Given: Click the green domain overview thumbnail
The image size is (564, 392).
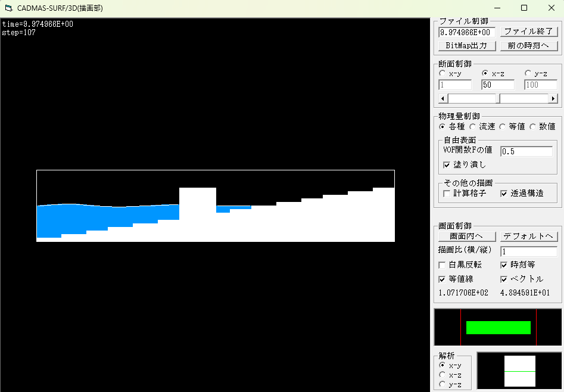Looking at the screenshot, I should [x=498, y=328].
